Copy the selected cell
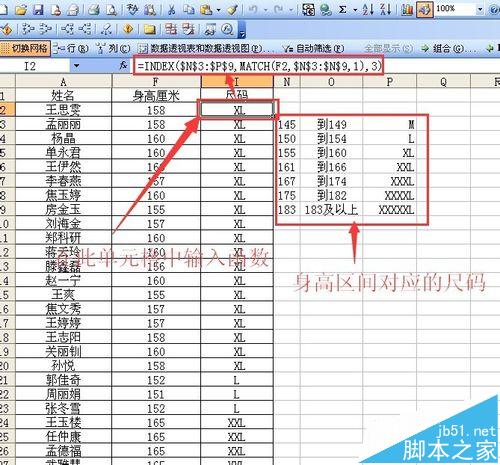This screenshot has height=465, width=500. (x=189, y=10)
